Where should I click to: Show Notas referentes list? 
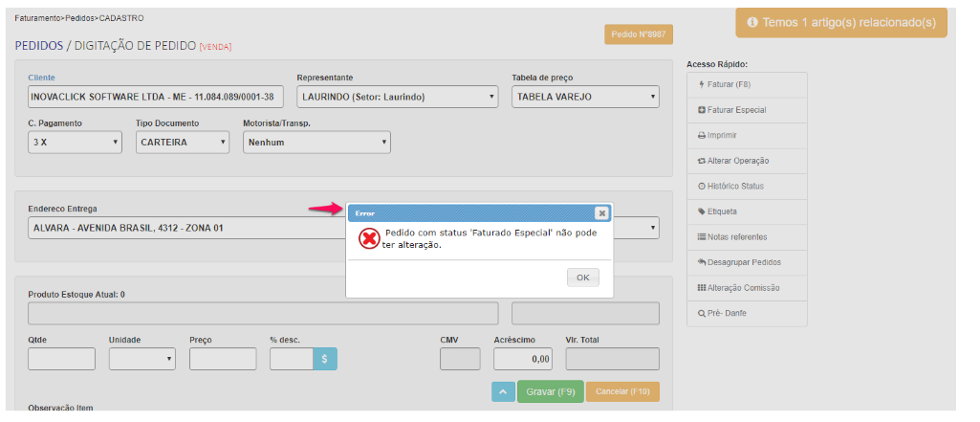pyautogui.click(x=746, y=236)
